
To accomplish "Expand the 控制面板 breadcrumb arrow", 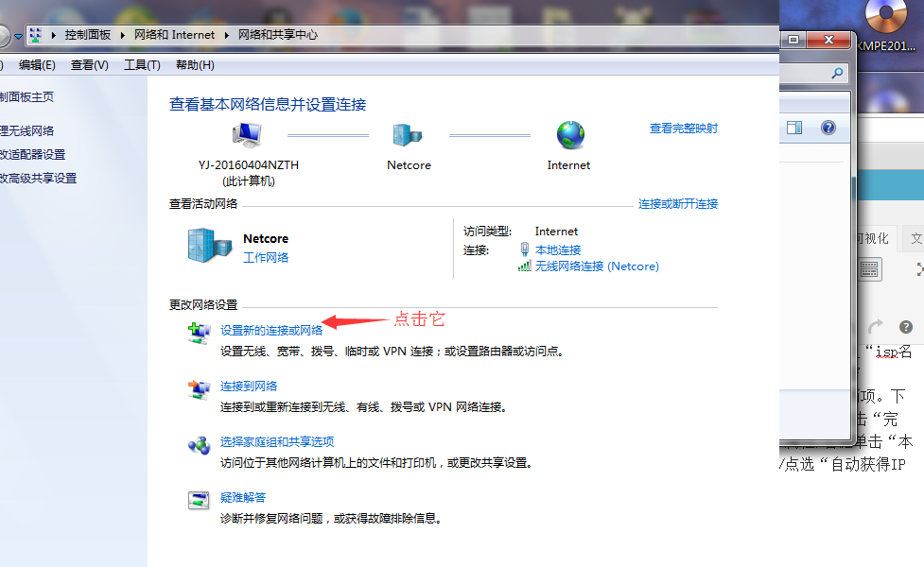I will click(x=122, y=35).
